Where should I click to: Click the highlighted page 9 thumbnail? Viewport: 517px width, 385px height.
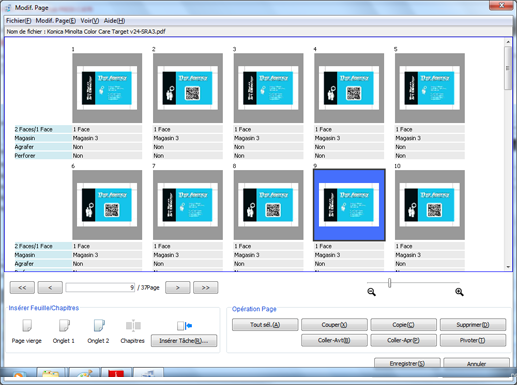tap(349, 205)
